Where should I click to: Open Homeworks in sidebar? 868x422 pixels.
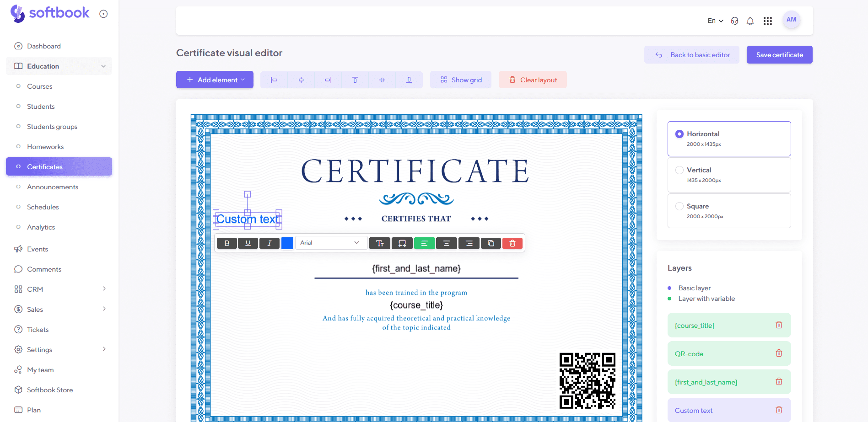tap(59, 147)
